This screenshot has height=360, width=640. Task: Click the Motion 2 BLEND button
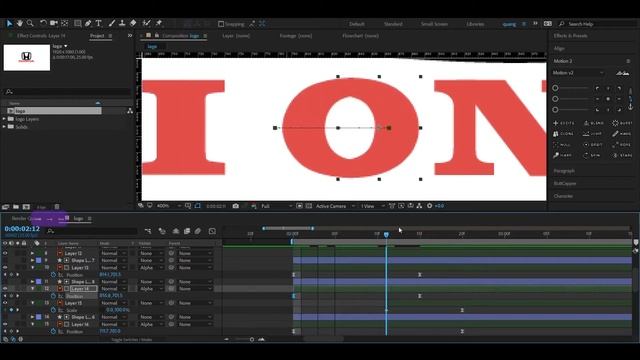pyautogui.click(x=593, y=123)
